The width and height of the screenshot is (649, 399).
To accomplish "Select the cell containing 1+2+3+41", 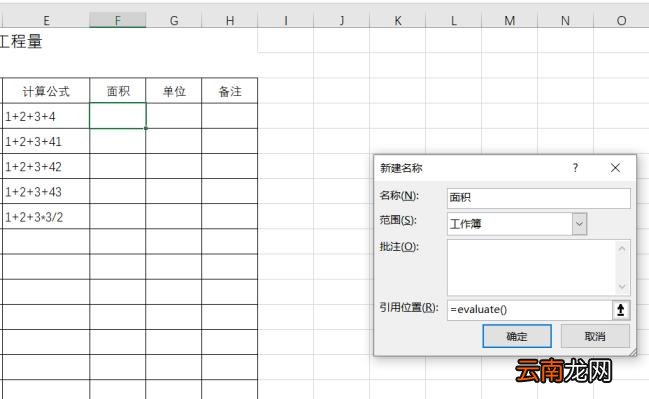I will [x=46, y=141].
